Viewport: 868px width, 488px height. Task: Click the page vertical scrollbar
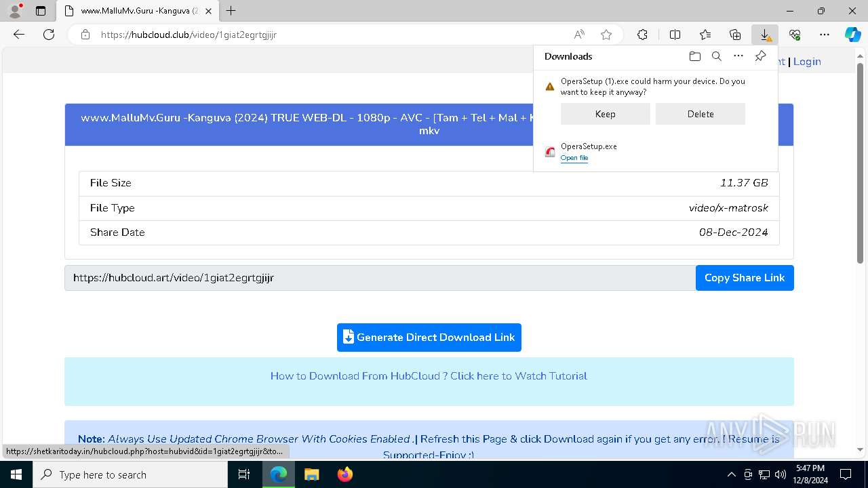861,163
